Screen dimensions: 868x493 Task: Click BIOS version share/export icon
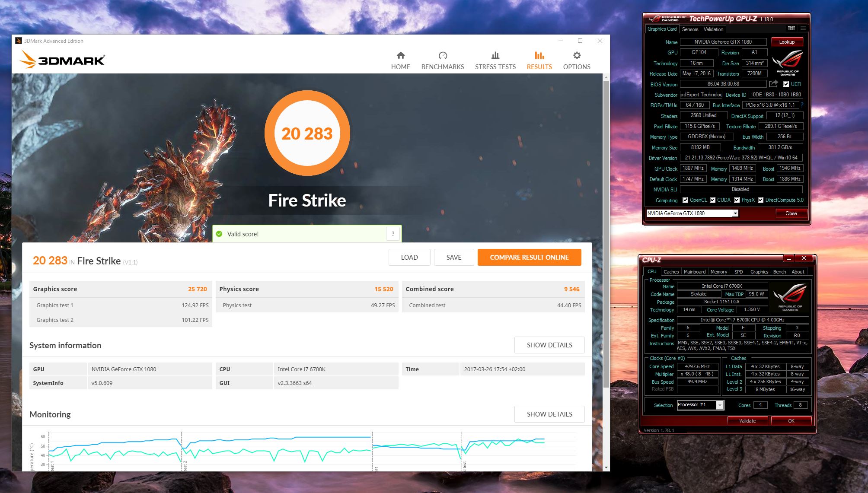[773, 84]
